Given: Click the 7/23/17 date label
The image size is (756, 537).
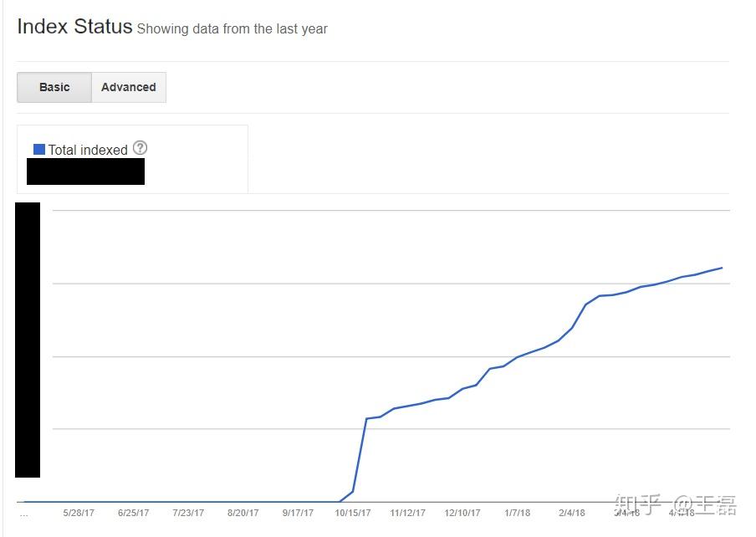Looking at the screenshot, I should (x=188, y=513).
